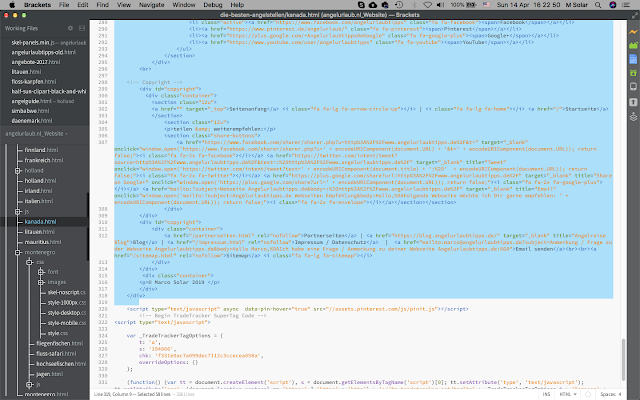Click the upload arrow icon in right toolbar

click(x=633, y=102)
